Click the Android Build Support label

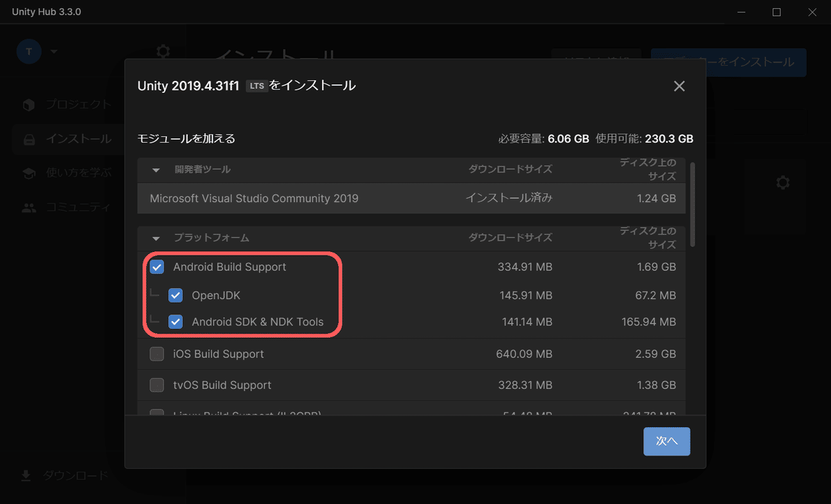tap(230, 267)
